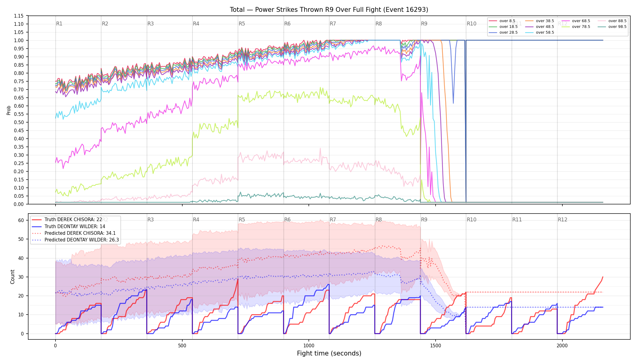The image size is (637, 364).
Task: Click the 10 tick on the Count axis
Action: 21,315
